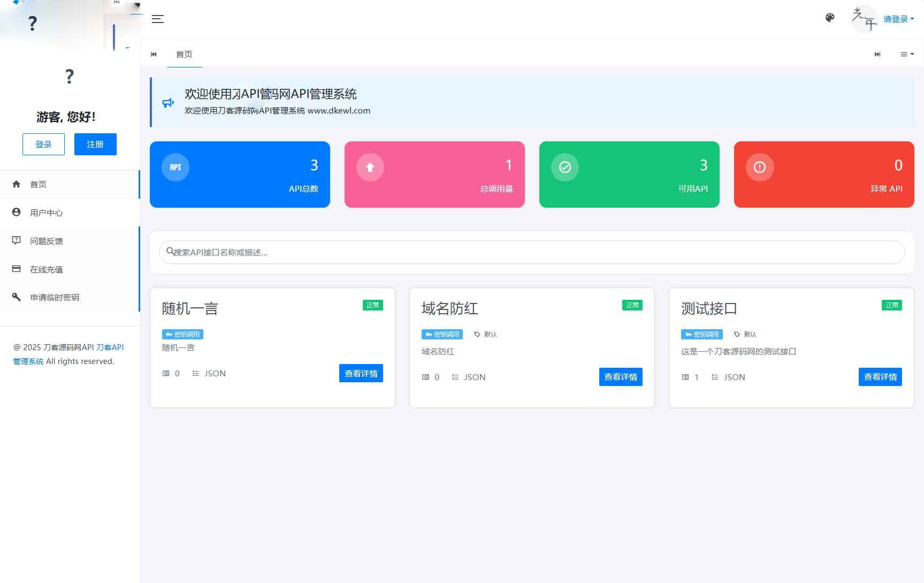Screen dimensions: 924x583
Task: Click the 登录 button
Action: (x=43, y=144)
